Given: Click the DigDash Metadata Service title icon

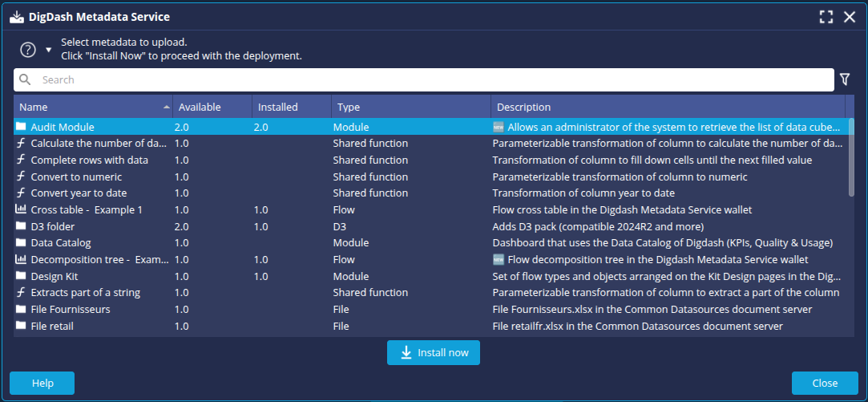Looking at the screenshot, I should (17, 17).
